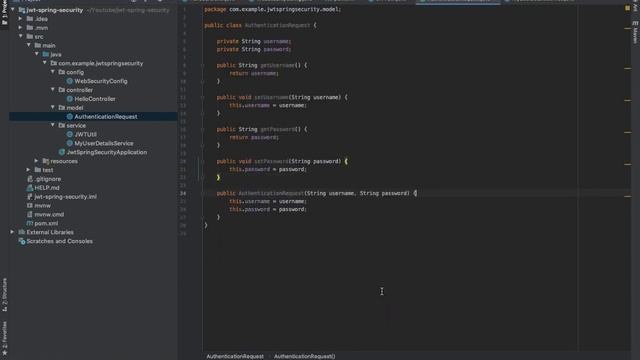Expand the resources folder
Screen dimensions: 640x360
36,161
